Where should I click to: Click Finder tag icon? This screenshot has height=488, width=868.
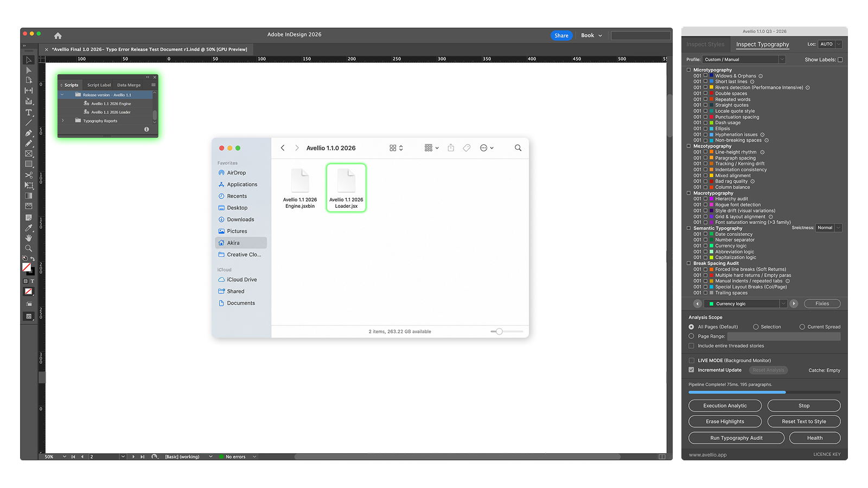point(467,147)
